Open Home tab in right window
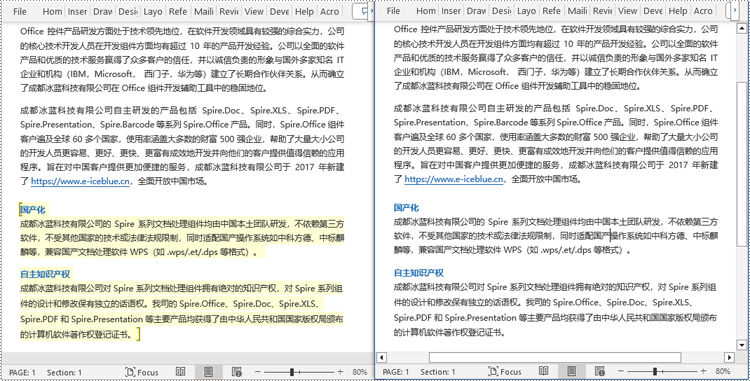The height and width of the screenshot is (381, 750). coord(426,11)
